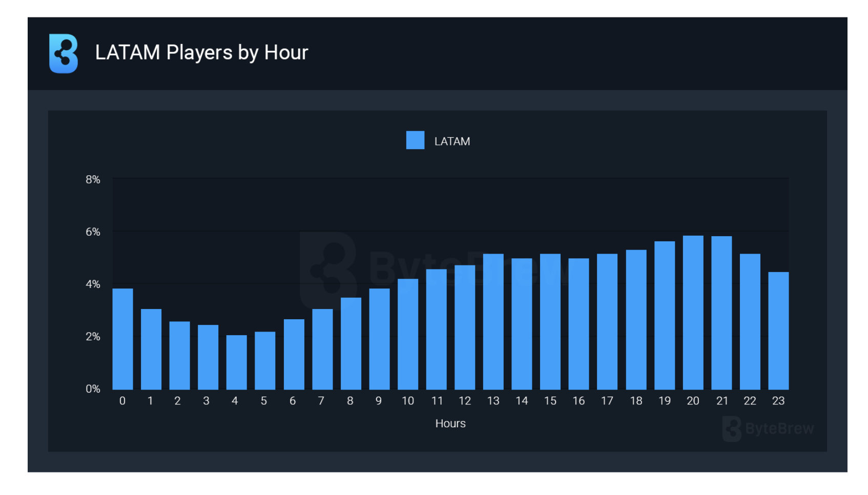Viewport: 868px width, 495px height.
Task: Click the bar for hour 14
Action: [522, 324]
